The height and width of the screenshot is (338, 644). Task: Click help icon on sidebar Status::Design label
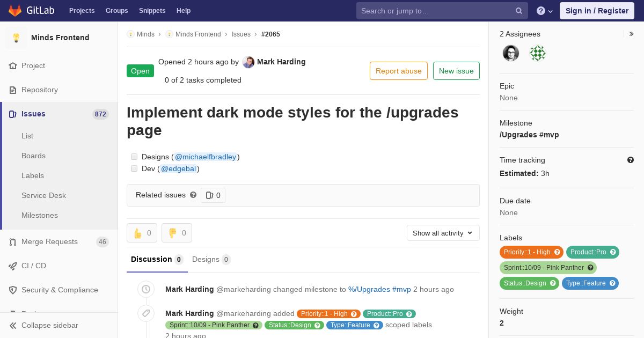(x=553, y=283)
